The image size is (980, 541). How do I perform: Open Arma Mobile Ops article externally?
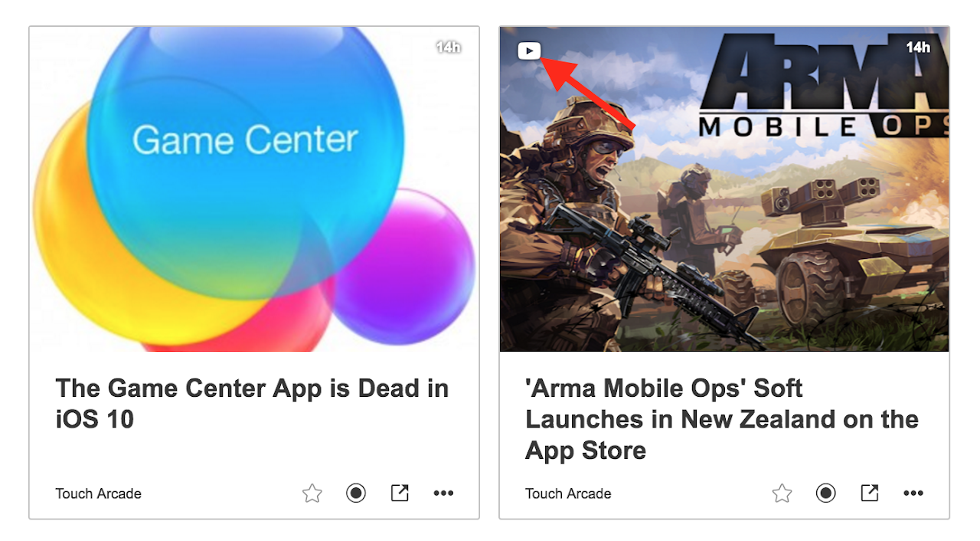(870, 493)
